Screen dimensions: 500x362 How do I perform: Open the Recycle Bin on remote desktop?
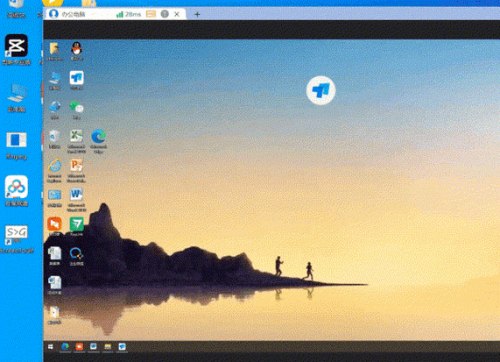(x=54, y=136)
